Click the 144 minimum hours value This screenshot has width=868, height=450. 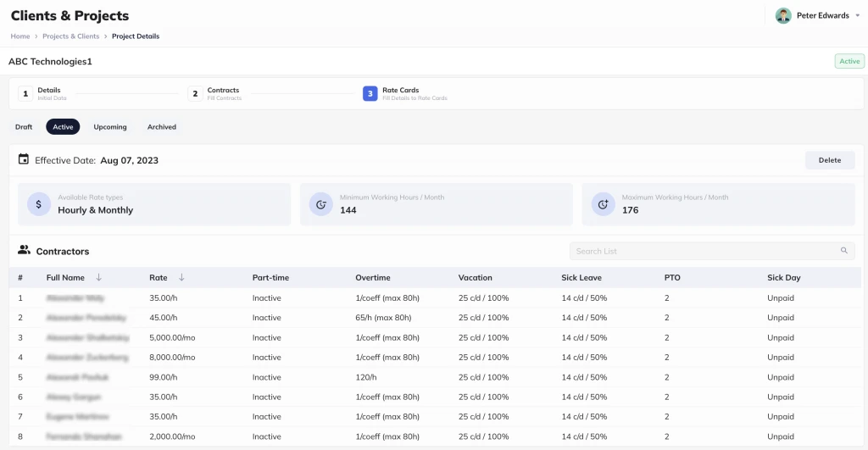pyautogui.click(x=348, y=210)
